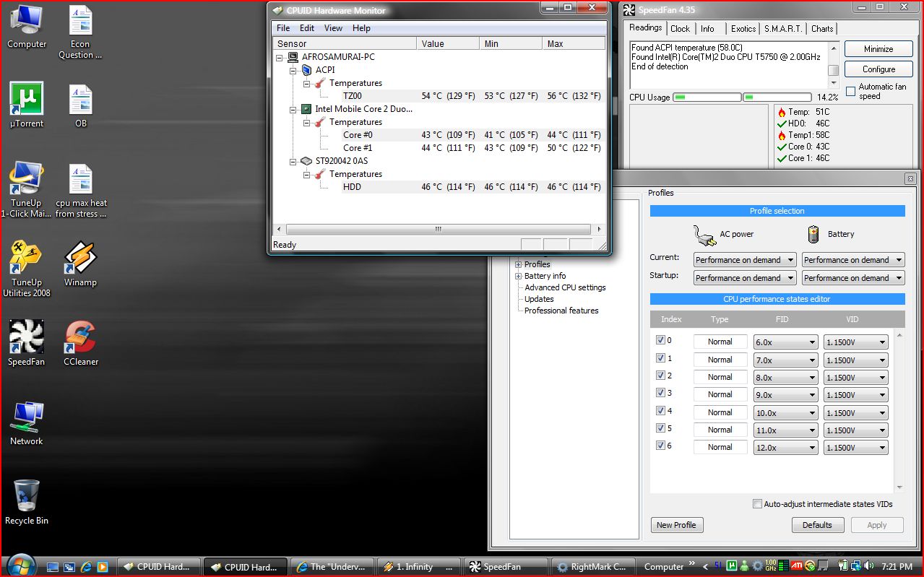The image size is (924, 577).
Task: Launch Internet Explorer from Quick Launch
Action: click(x=86, y=567)
